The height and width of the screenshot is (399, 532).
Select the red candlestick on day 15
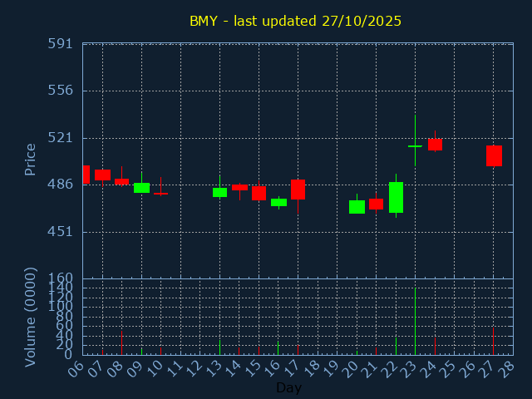259,193
